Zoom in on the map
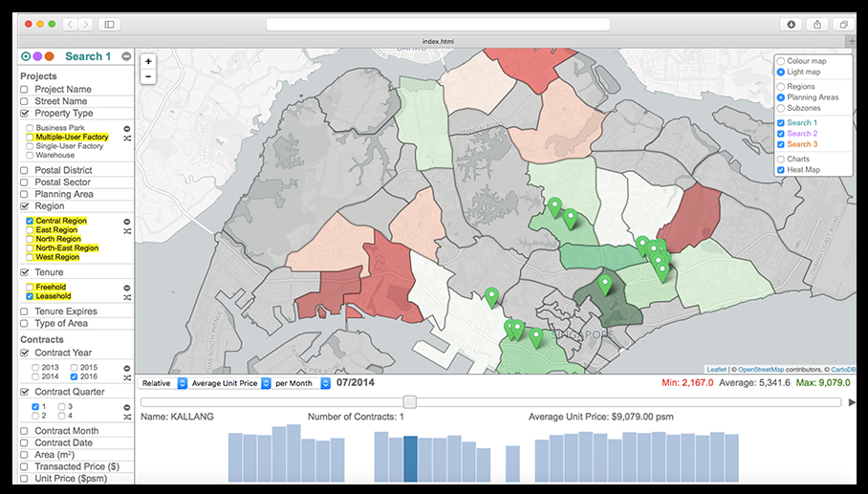Viewport: 868px width, 494px height. [x=148, y=61]
